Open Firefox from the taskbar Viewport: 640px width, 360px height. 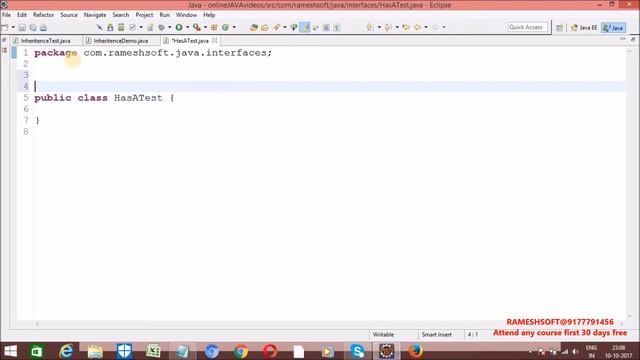pyautogui.click(x=416, y=351)
